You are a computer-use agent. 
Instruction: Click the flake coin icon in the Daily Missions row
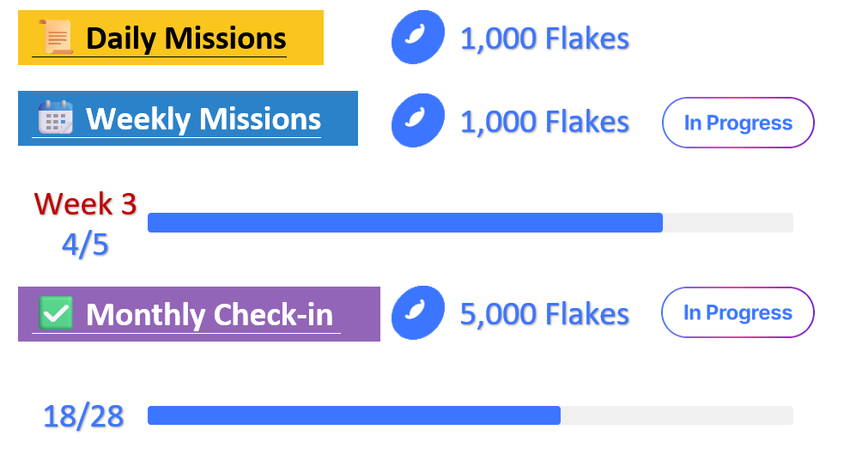tap(417, 39)
